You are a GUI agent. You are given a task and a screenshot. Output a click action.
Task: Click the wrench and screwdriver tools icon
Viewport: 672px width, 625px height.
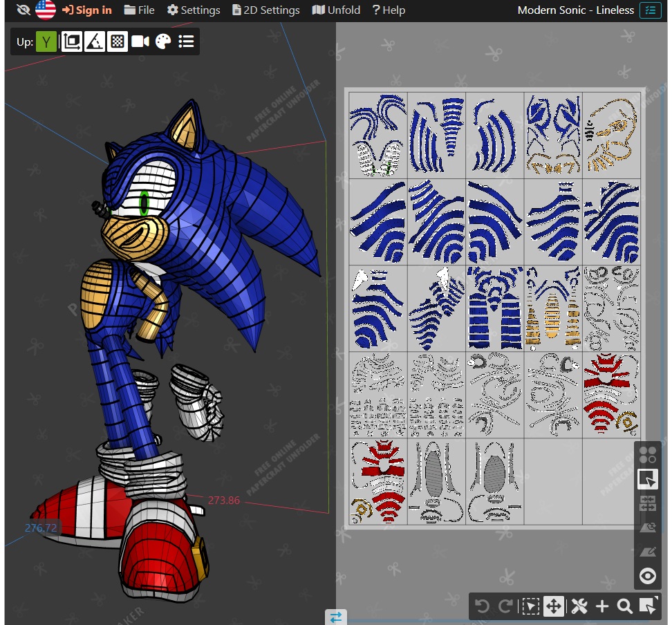click(579, 606)
